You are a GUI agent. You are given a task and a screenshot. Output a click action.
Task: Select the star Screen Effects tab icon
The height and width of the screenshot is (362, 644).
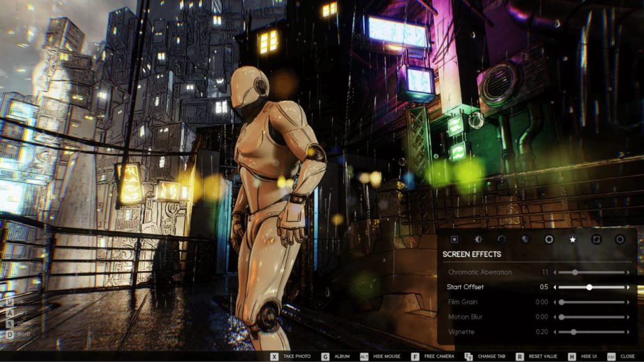[572, 239]
